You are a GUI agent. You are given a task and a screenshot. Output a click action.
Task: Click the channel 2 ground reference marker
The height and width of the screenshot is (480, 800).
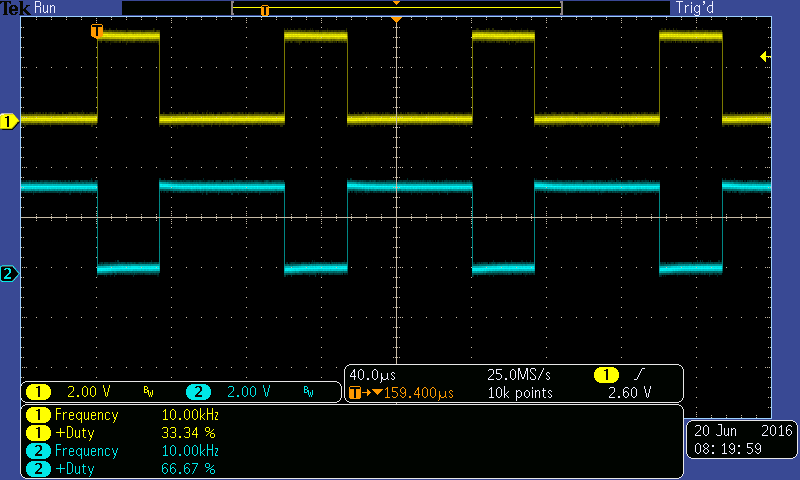coord(9,274)
